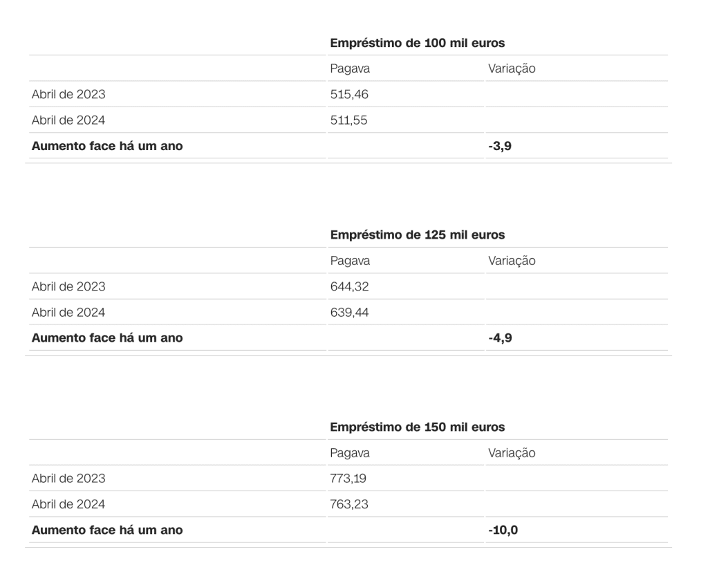Click the -4,9 variation value
This screenshot has width=708, height=588.
(x=500, y=338)
